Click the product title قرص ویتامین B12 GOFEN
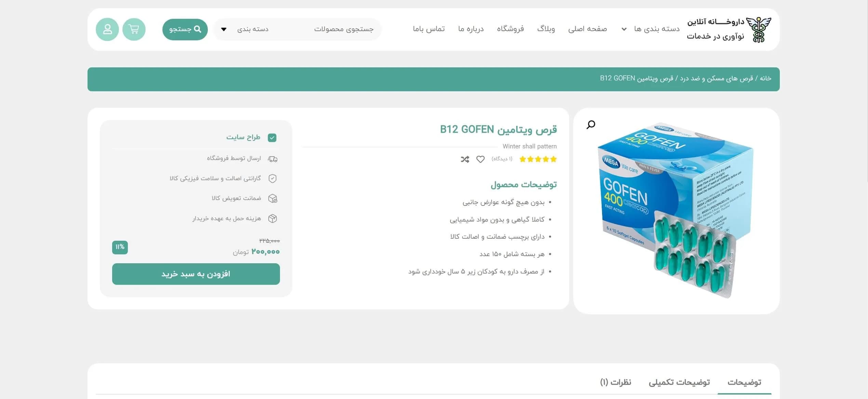Viewport: 868px width, 399px height. pyautogui.click(x=498, y=130)
